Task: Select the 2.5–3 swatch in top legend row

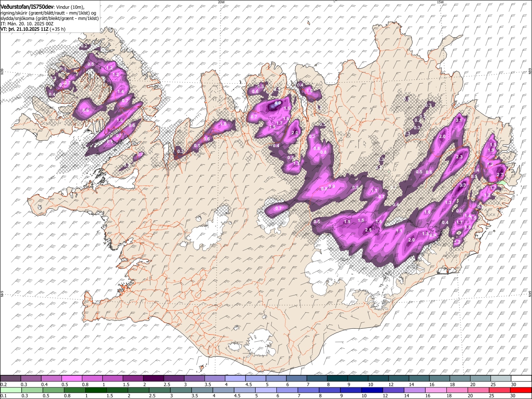Action: point(174,378)
